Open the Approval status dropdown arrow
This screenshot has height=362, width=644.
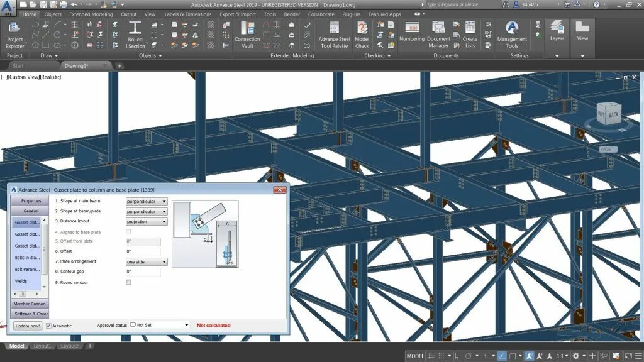[x=186, y=325]
